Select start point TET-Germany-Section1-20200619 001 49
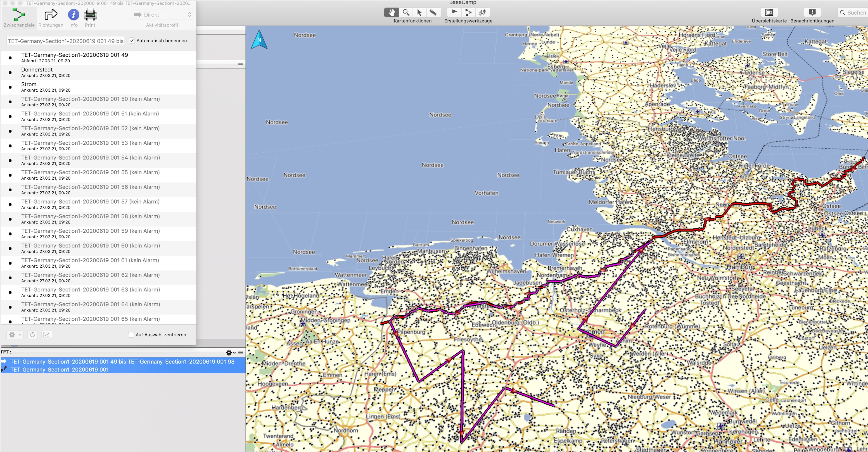 pos(98,58)
